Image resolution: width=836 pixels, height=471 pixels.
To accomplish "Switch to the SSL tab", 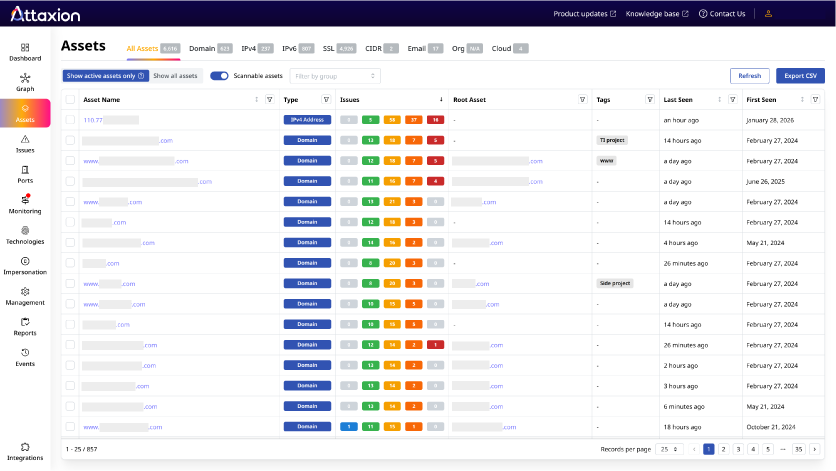I will click(x=328, y=48).
